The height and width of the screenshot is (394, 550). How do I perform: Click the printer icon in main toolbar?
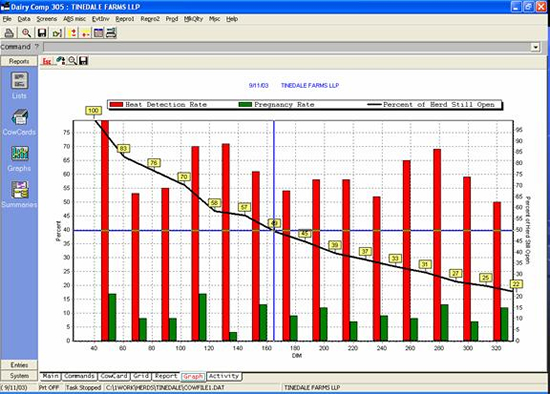click(9, 33)
